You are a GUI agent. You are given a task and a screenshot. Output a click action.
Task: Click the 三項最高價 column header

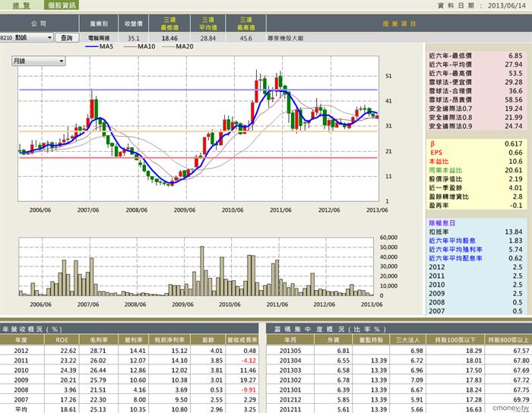(246, 24)
